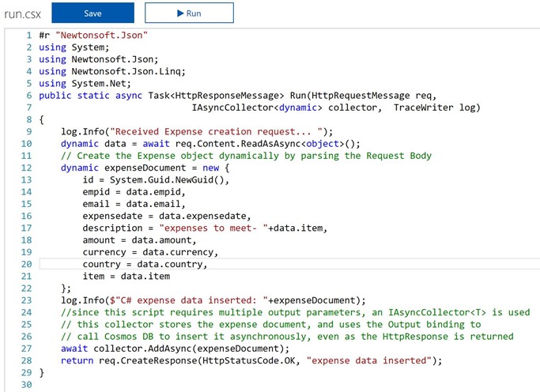Click line number 30 in the gutter
540x392 pixels.
(26, 384)
